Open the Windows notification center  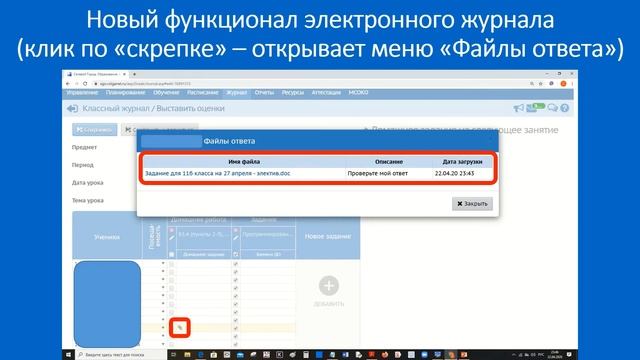click(569, 355)
